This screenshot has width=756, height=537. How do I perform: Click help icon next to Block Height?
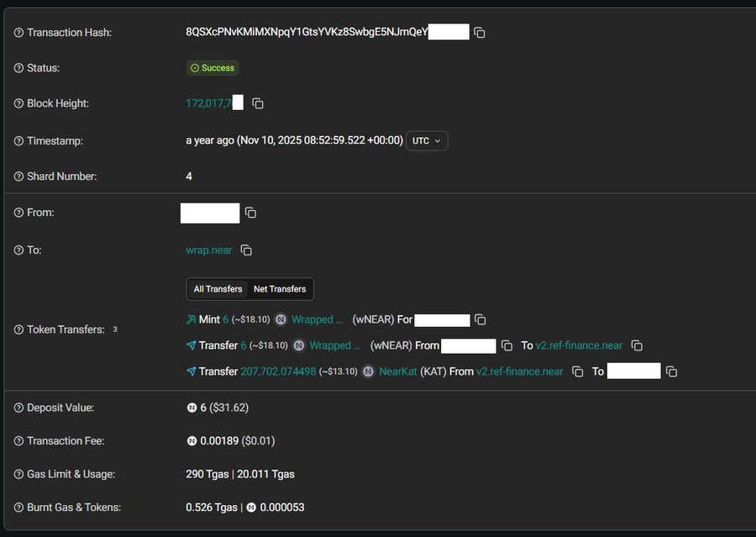[x=18, y=103]
